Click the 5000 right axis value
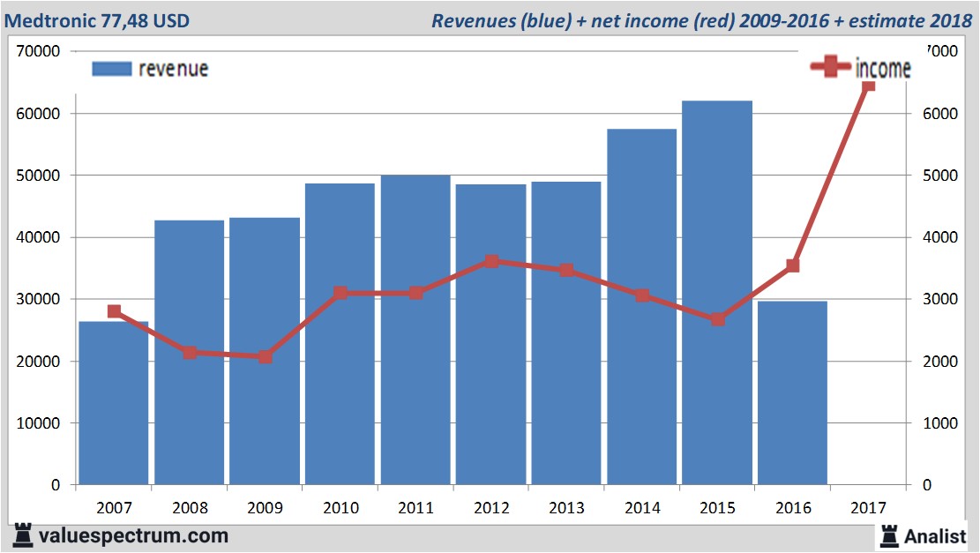980x553 pixels. coord(940,176)
